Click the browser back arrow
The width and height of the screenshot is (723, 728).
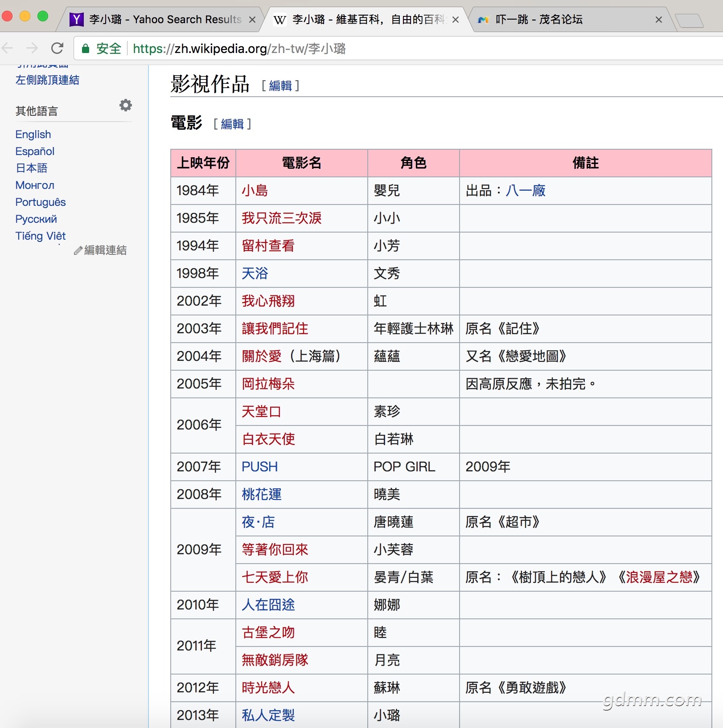(x=8, y=48)
